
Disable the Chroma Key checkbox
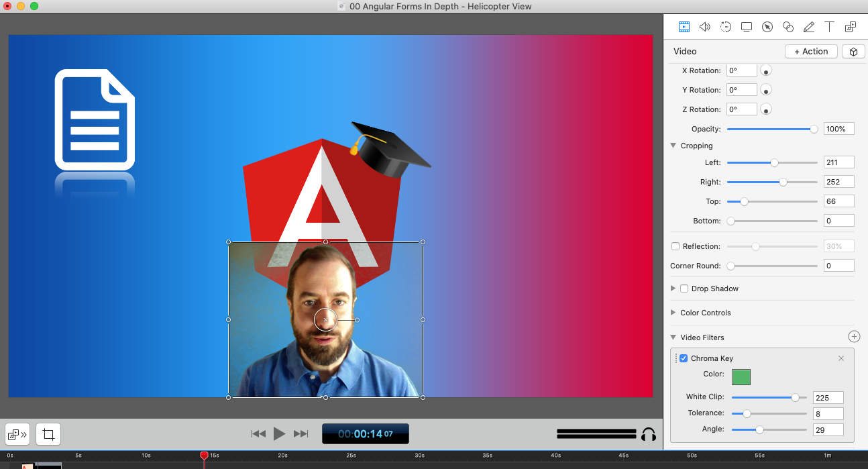click(x=684, y=358)
